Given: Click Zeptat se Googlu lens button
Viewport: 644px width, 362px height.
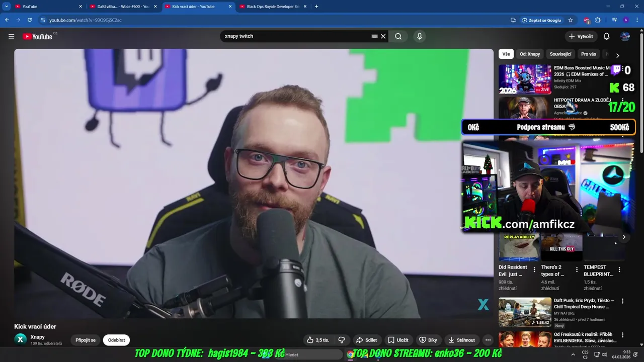Looking at the screenshot, I should click(x=541, y=20).
